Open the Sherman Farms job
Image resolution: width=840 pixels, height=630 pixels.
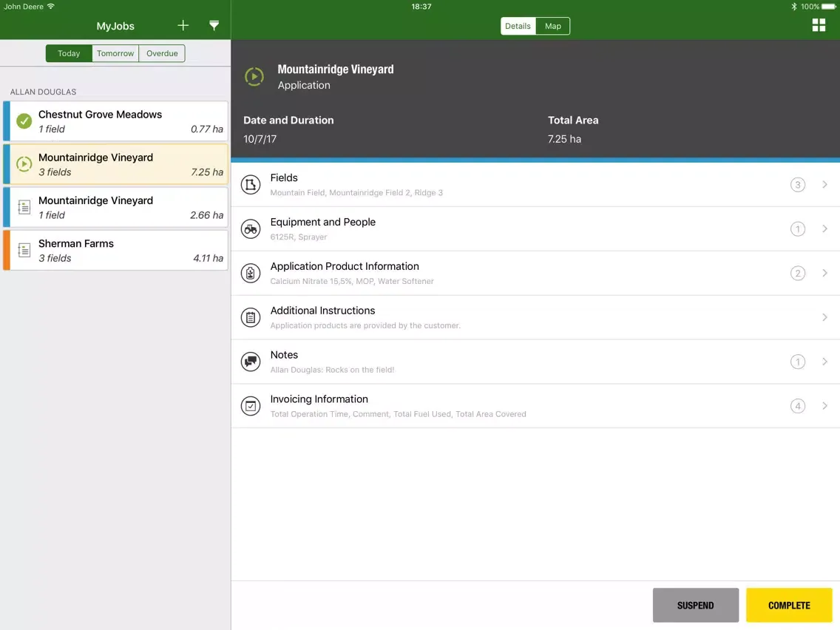pyautogui.click(x=115, y=250)
